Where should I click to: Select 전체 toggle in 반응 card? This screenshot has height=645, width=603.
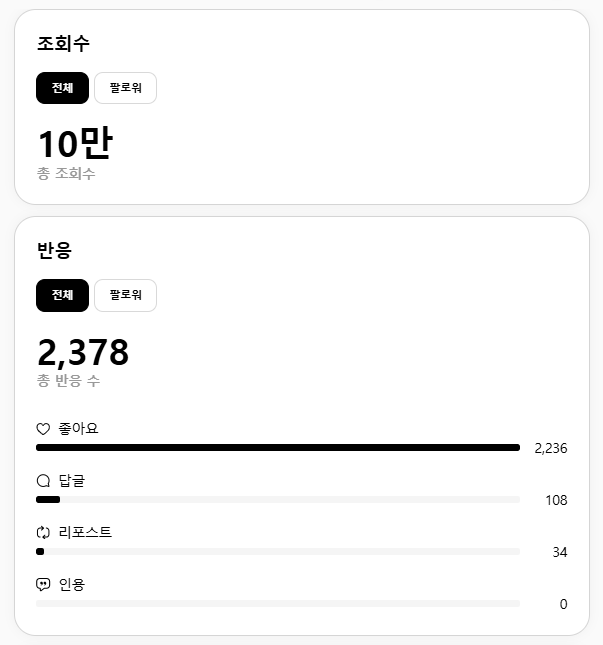[62, 295]
